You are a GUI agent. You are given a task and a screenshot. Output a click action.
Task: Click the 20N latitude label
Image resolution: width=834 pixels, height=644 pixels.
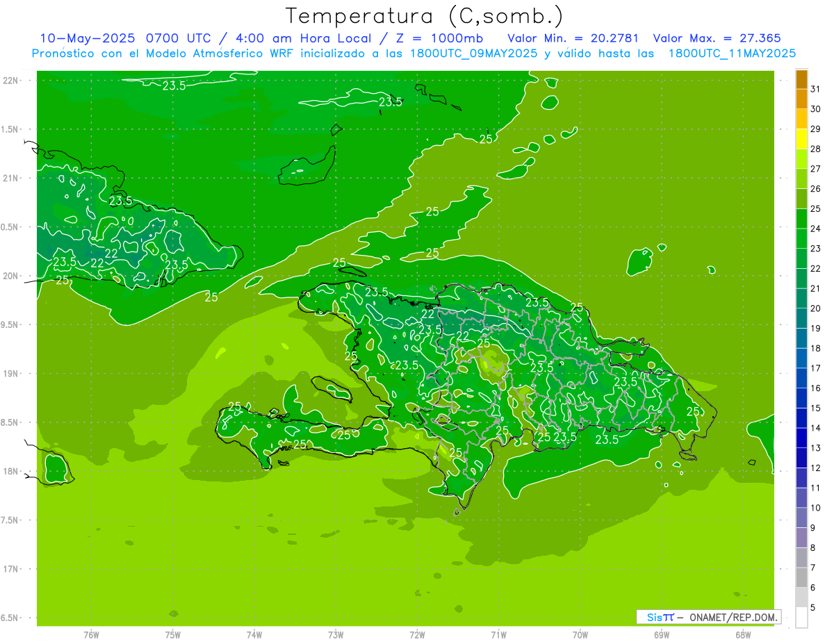(11, 276)
